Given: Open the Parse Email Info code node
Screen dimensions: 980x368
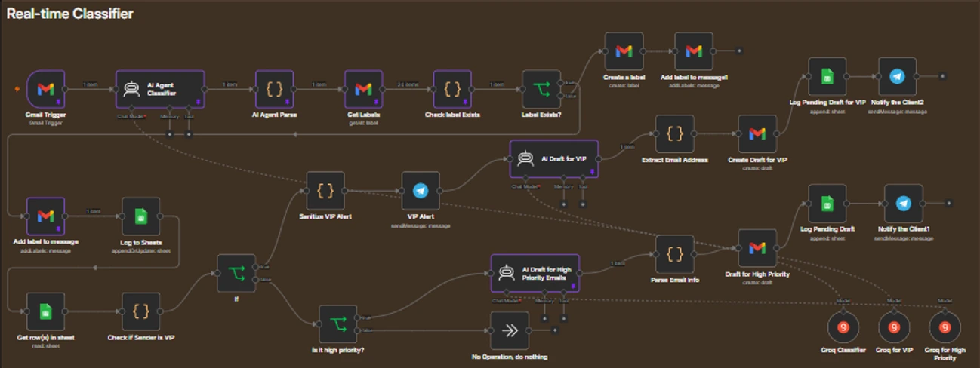Looking at the screenshot, I should (x=675, y=254).
